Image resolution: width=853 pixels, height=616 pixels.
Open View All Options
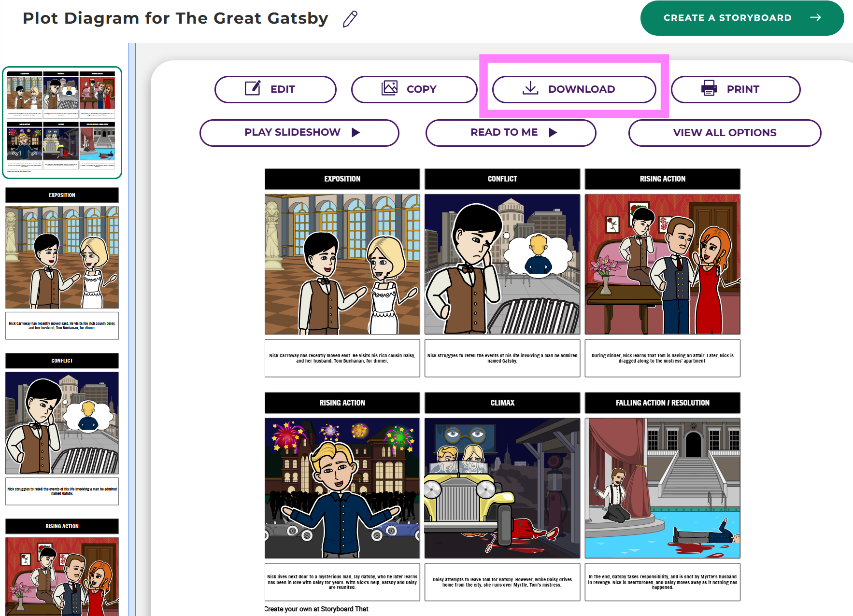click(x=725, y=133)
